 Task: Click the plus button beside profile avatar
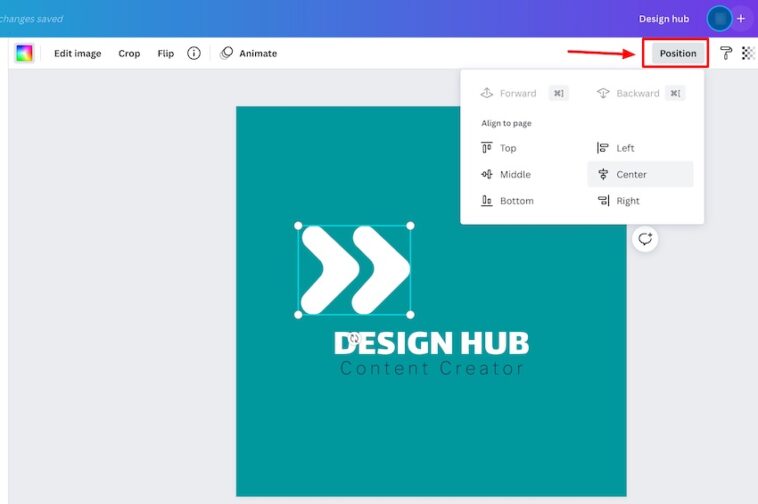[741, 19]
